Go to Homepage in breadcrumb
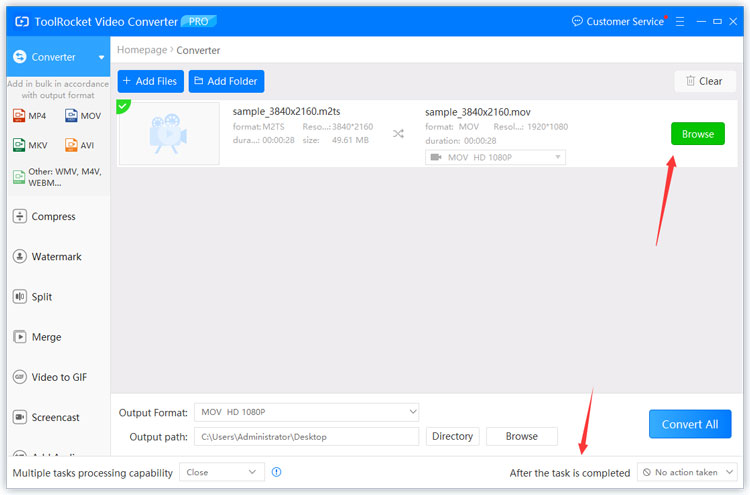Viewport: 750px width, 495px height. [x=142, y=50]
